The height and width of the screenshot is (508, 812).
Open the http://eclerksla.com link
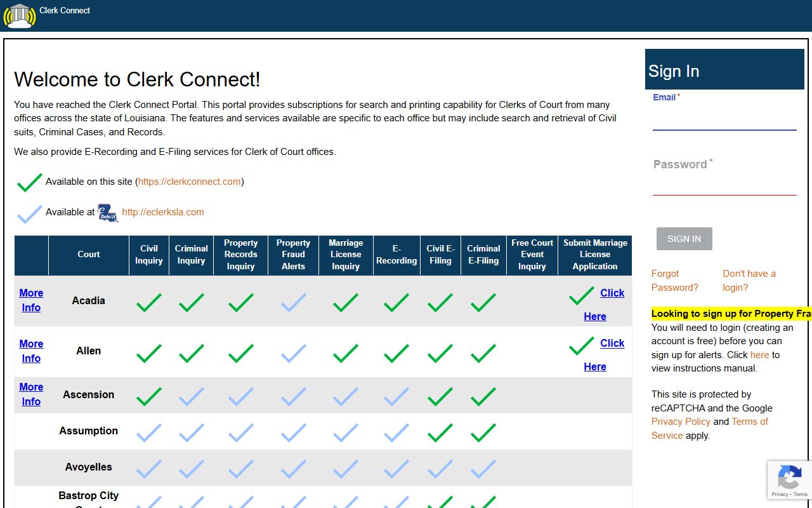coord(163,212)
